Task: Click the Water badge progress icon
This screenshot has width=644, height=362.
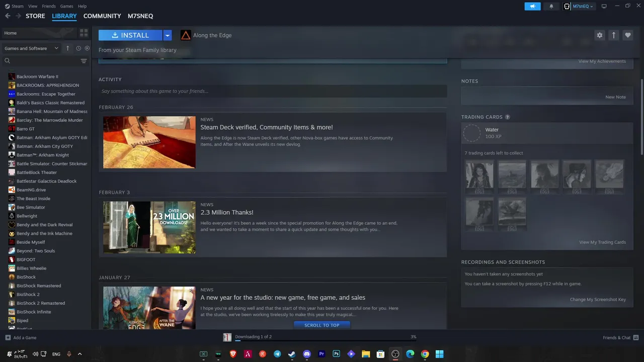Action: point(472,133)
